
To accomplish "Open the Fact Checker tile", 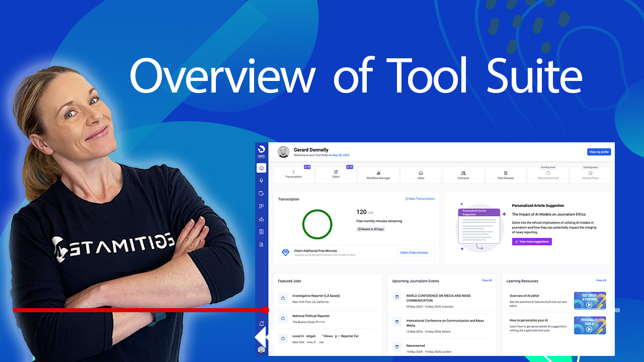I will pyautogui.click(x=506, y=175).
